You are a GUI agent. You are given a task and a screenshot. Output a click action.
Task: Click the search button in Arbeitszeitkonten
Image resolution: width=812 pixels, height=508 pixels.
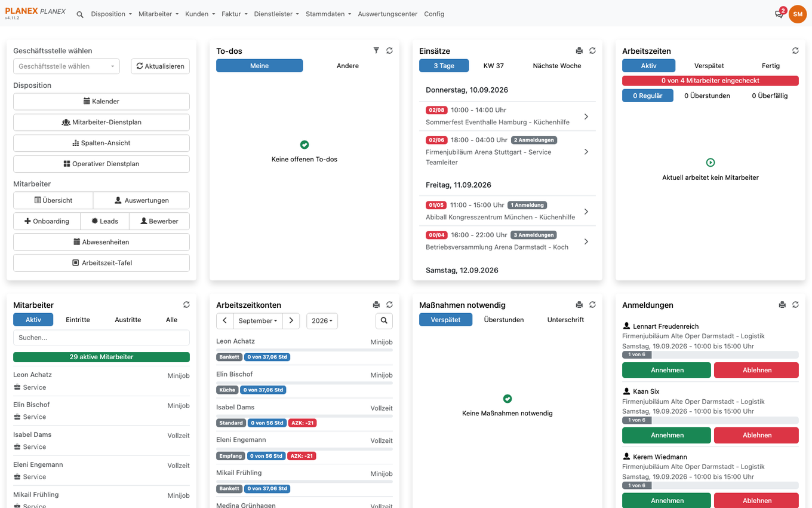click(x=384, y=321)
